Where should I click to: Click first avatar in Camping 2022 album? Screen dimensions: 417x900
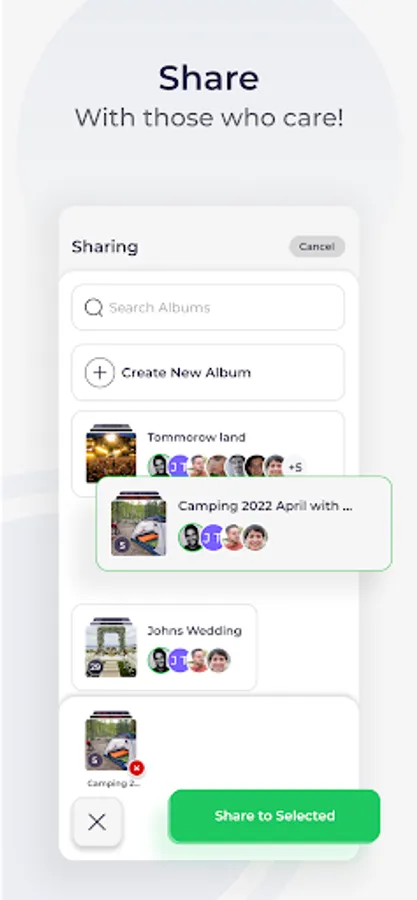(191, 537)
